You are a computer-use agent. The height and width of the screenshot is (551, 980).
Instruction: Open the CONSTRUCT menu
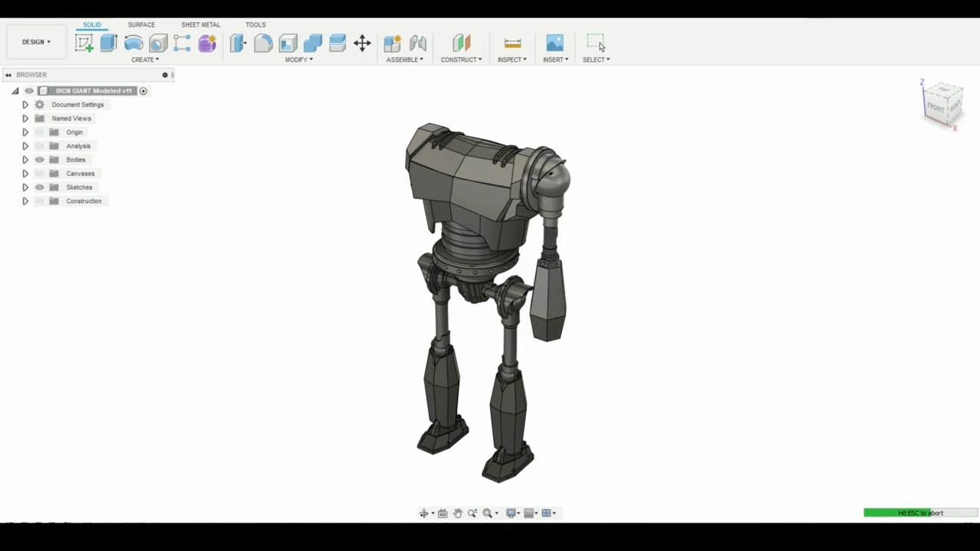pyautogui.click(x=461, y=60)
